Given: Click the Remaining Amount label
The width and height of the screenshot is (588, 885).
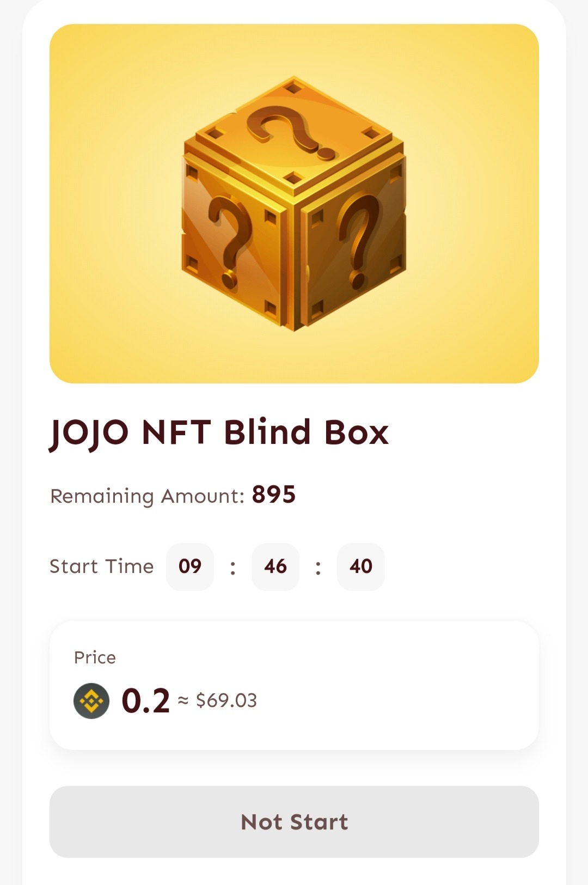Looking at the screenshot, I should coord(148,496).
